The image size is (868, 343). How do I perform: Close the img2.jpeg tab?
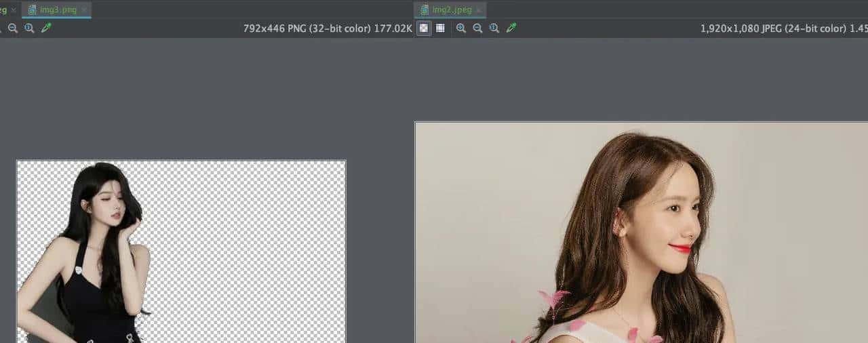[x=479, y=10]
